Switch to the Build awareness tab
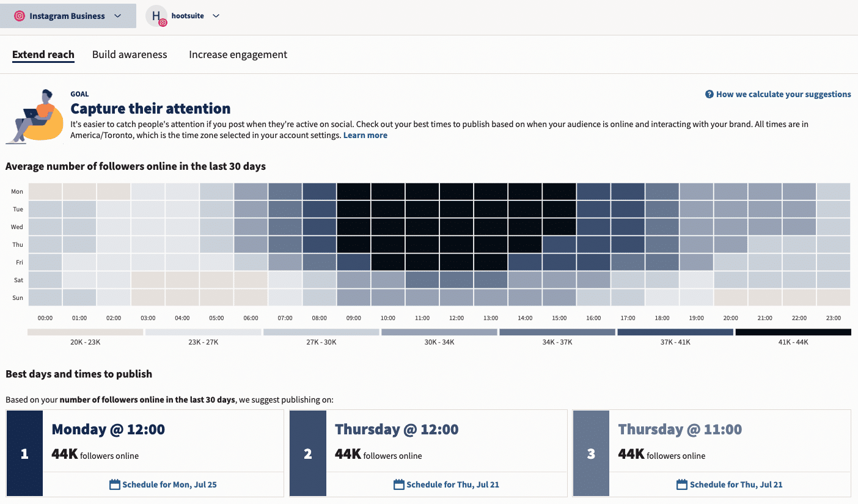This screenshot has height=504, width=858. 130,54
